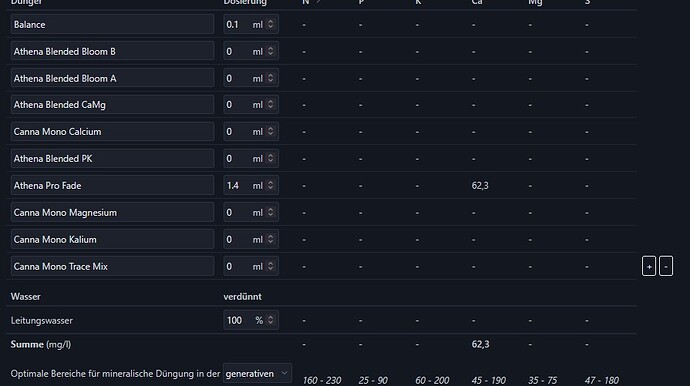Click the Athena Blended Bloom A name field
This screenshot has width=690, height=386.
[x=112, y=78]
